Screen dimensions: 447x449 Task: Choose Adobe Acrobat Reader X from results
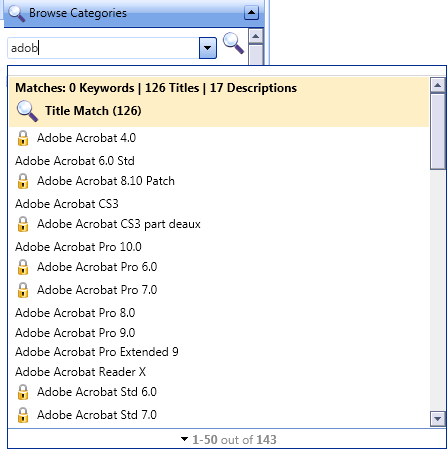[81, 372]
